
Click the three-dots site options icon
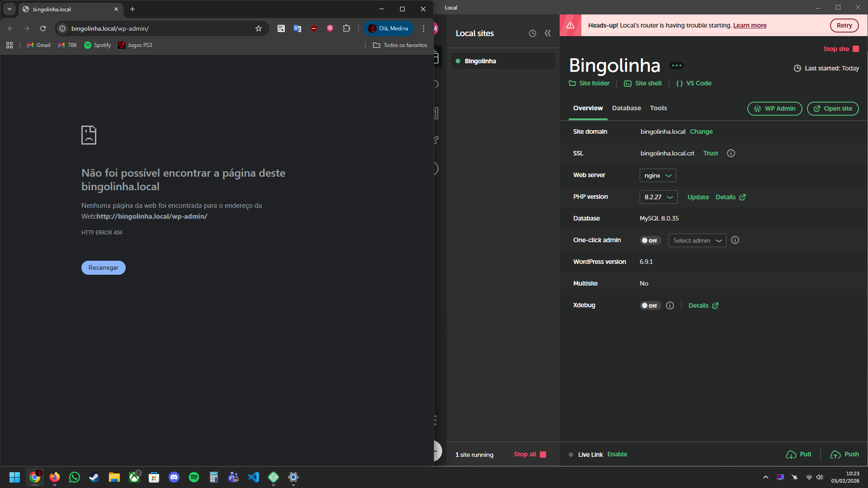(x=676, y=66)
